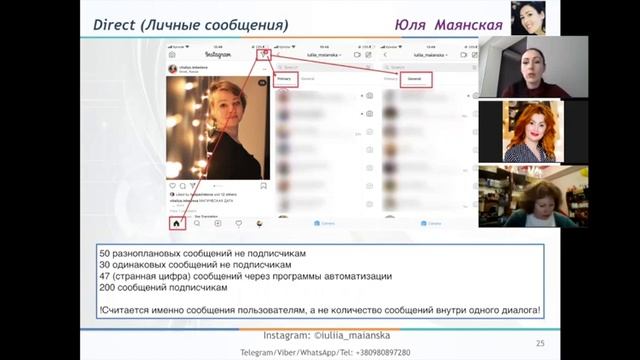The height and width of the screenshot is (360, 640).
Task: Compose new message in Primary-tab Direct screen
Action: click(369, 55)
